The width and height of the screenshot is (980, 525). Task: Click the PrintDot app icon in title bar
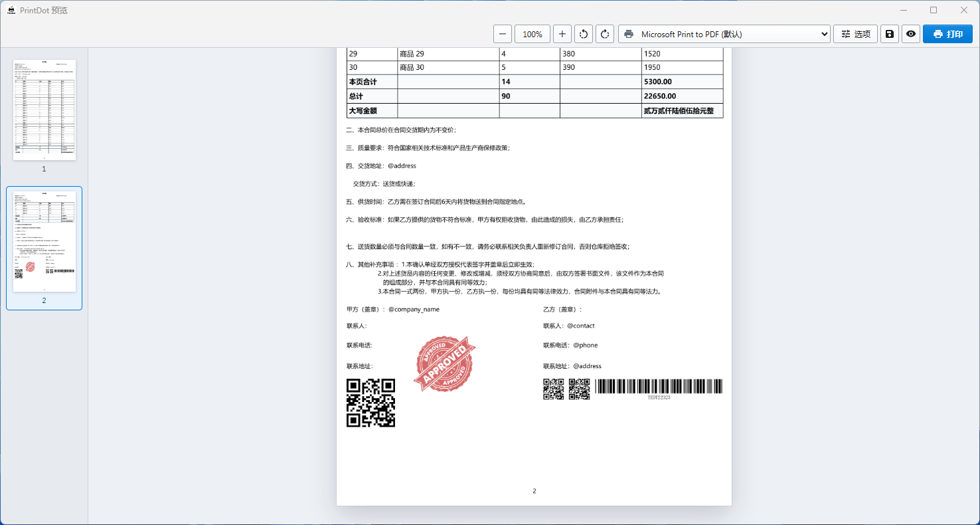tap(11, 10)
